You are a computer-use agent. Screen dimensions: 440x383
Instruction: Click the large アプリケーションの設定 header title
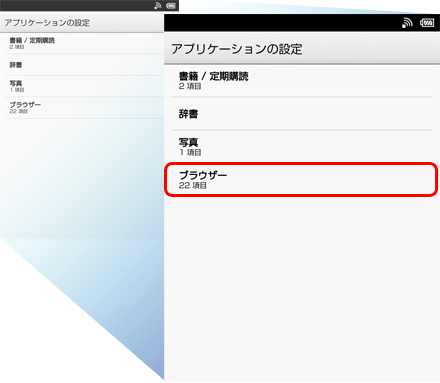click(237, 49)
